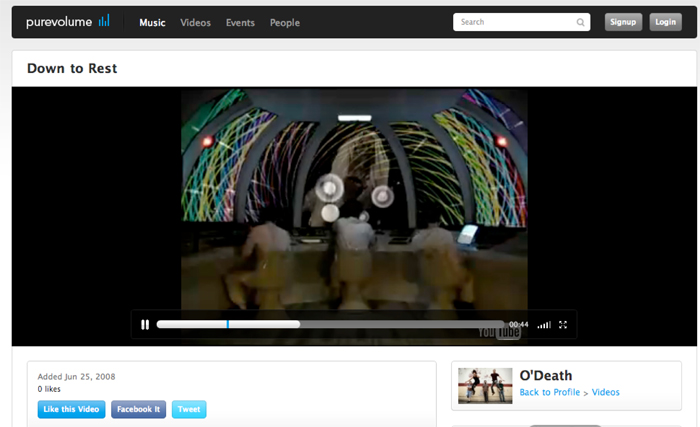This screenshot has height=427, width=700.
Task: Open the Videos breadcrumb link
Action: click(605, 392)
